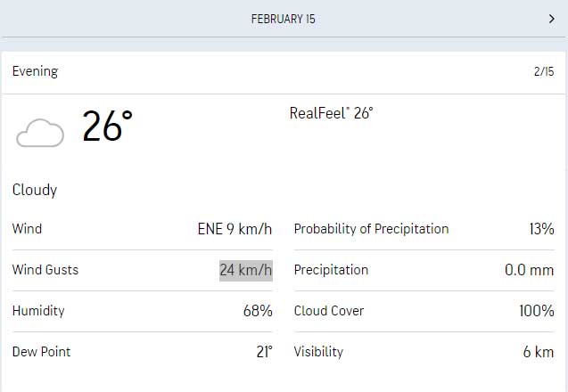Select the 13% precipitation probability value
The width and height of the screenshot is (568, 392).
[541, 229]
